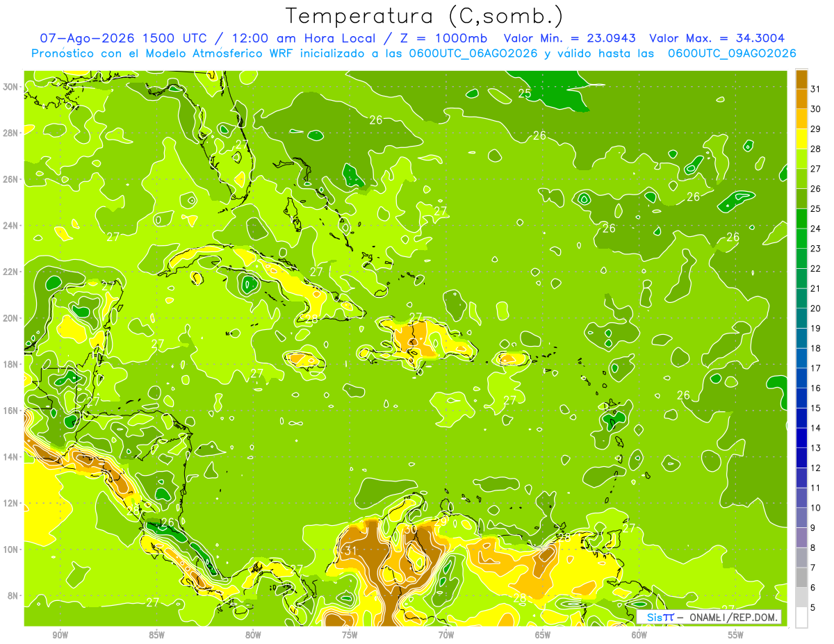The width and height of the screenshot is (834, 644).
Task: Pick the legend swatch between 26 and 27
Action: [x=801, y=179]
